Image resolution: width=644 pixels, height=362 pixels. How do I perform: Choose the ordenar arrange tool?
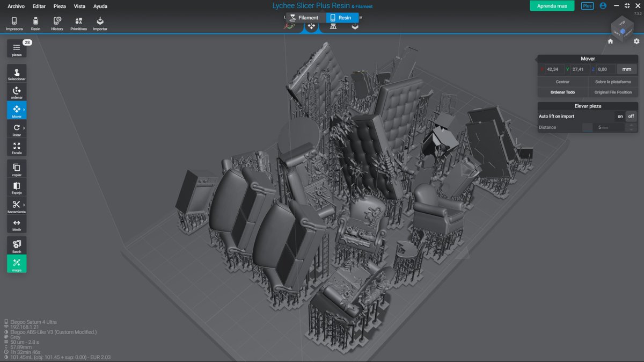[x=17, y=92]
